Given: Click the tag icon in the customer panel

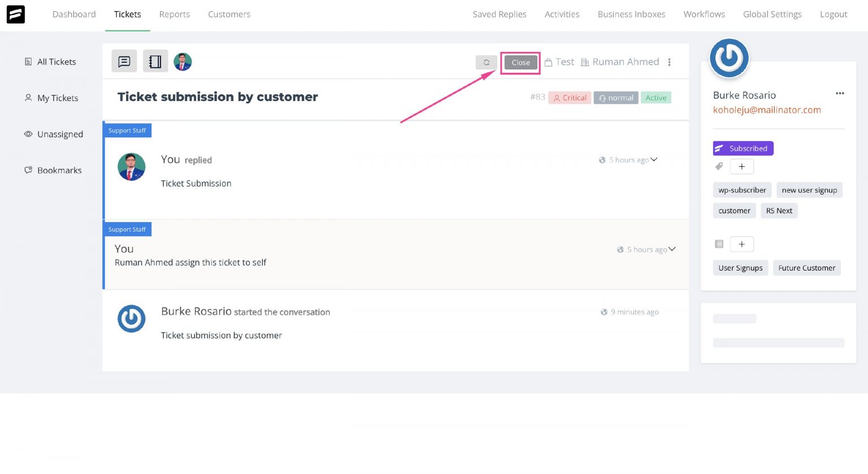Looking at the screenshot, I should click(x=719, y=166).
